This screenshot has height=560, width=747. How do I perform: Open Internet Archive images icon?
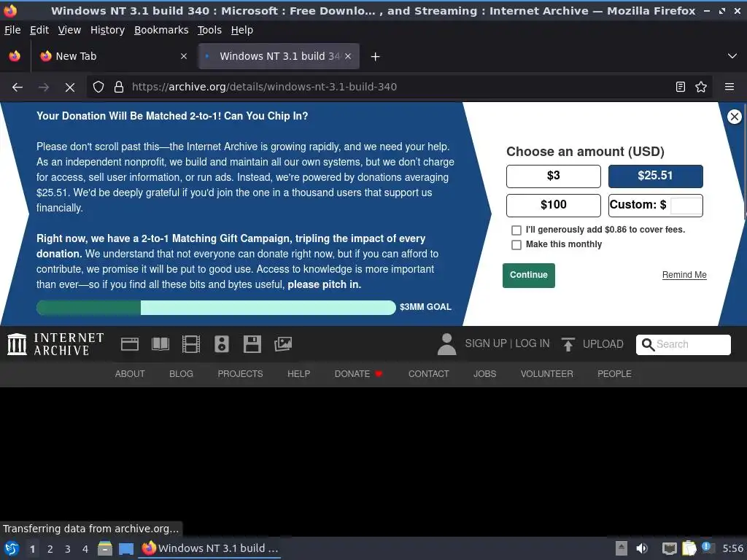coord(283,344)
